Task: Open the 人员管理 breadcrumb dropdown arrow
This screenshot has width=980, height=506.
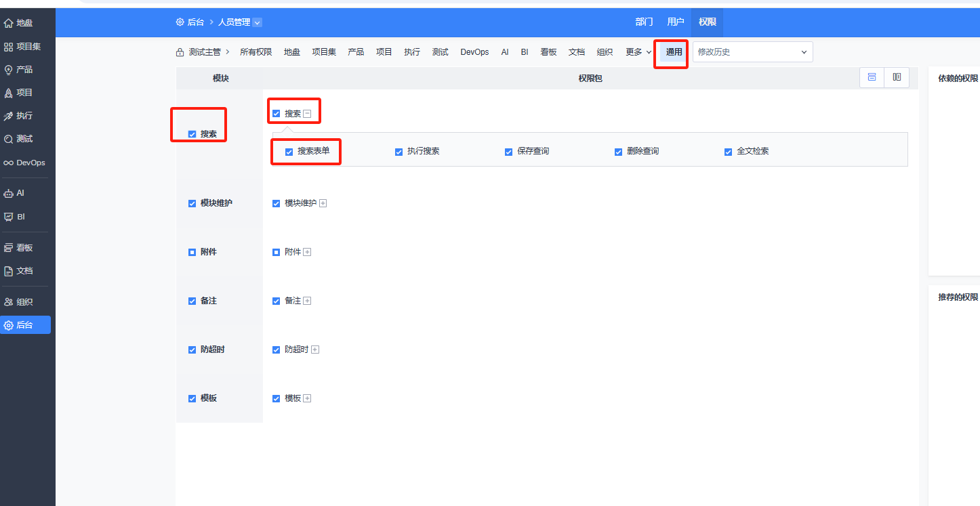Action: coord(257,22)
